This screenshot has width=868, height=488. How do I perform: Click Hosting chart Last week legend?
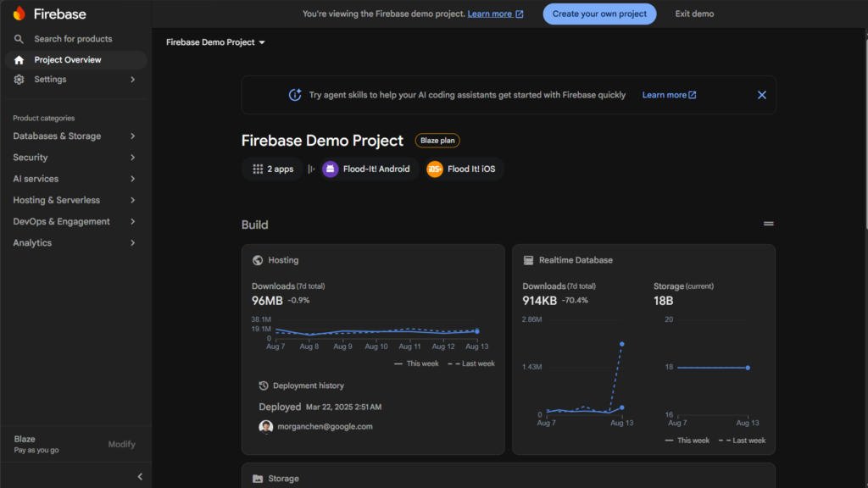[471, 363]
